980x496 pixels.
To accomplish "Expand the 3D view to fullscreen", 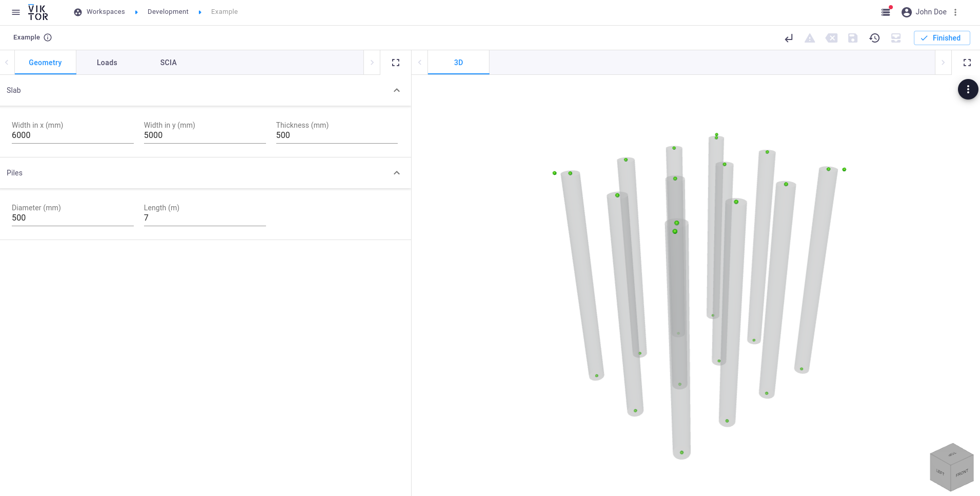I will pyautogui.click(x=967, y=63).
